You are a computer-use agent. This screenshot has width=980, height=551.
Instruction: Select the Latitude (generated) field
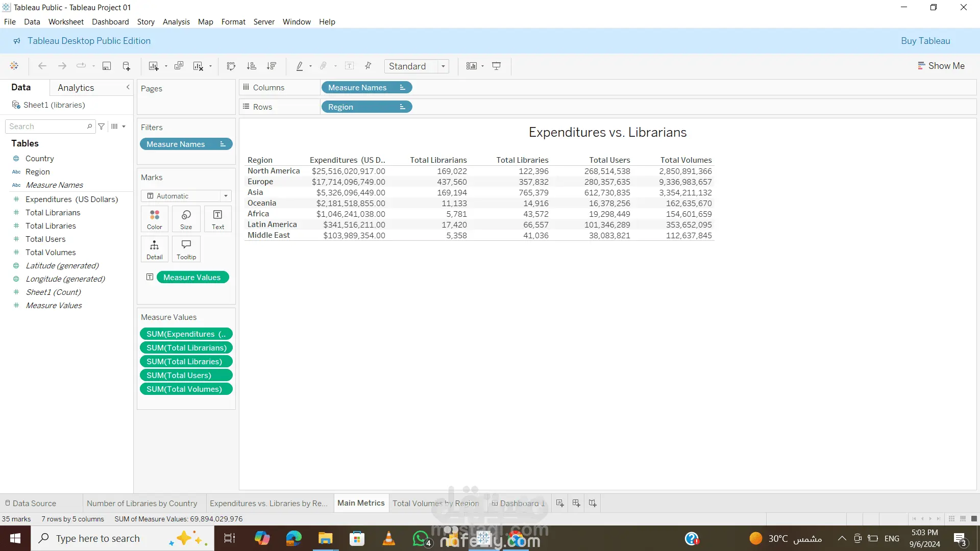click(x=62, y=266)
